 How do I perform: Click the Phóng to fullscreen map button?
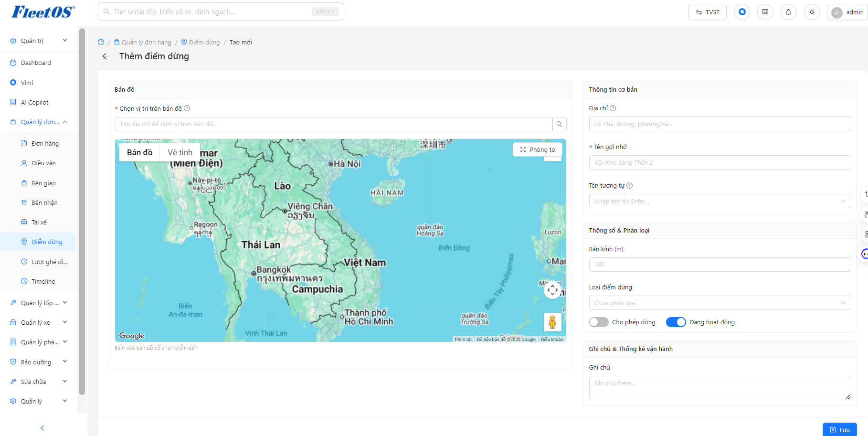tap(538, 149)
